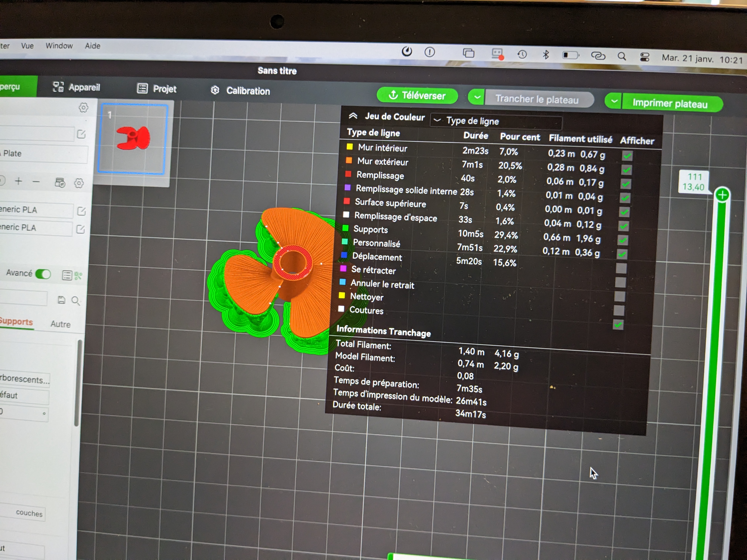
Task: Click the battery status icon
Action: (x=570, y=55)
